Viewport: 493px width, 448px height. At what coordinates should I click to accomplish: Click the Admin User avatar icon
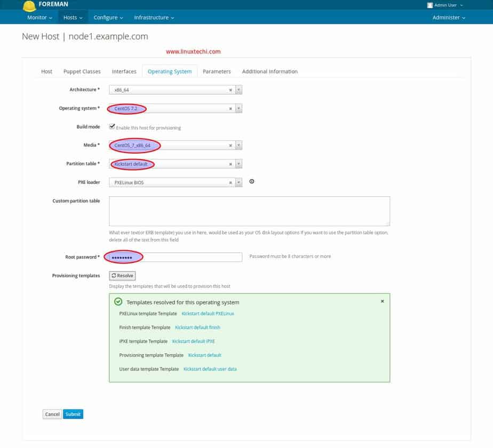click(430, 5)
